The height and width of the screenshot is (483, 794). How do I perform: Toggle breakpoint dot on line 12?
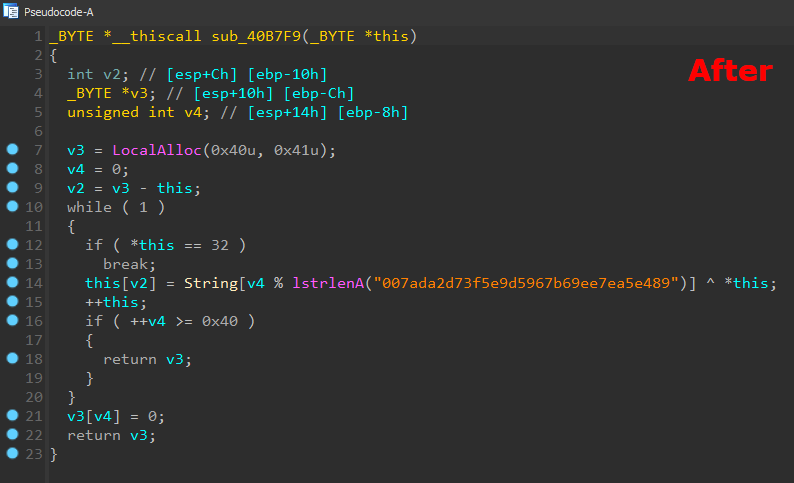click(x=13, y=244)
